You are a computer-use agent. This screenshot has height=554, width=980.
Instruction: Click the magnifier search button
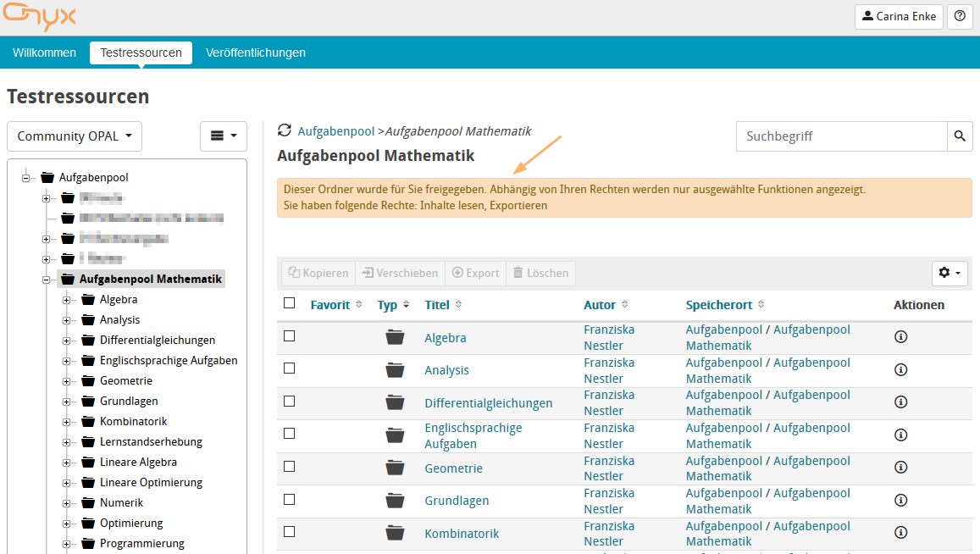[x=959, y=136]
